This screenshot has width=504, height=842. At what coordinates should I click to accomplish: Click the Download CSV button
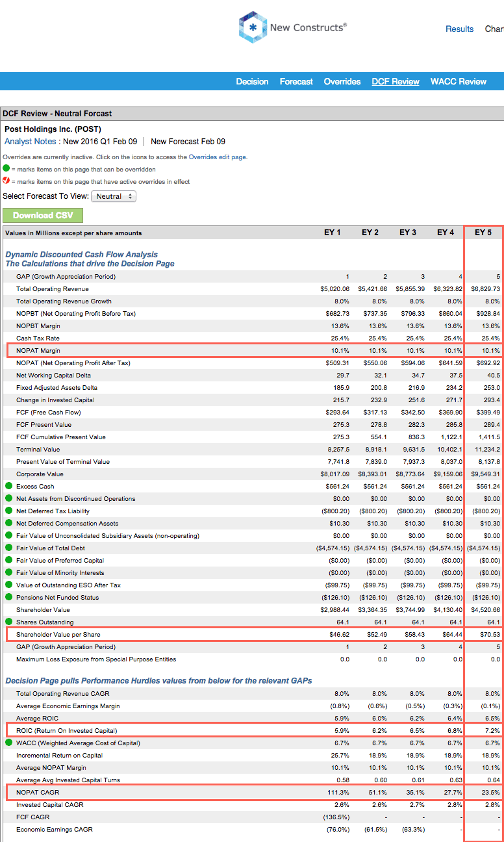coord(43,215)
